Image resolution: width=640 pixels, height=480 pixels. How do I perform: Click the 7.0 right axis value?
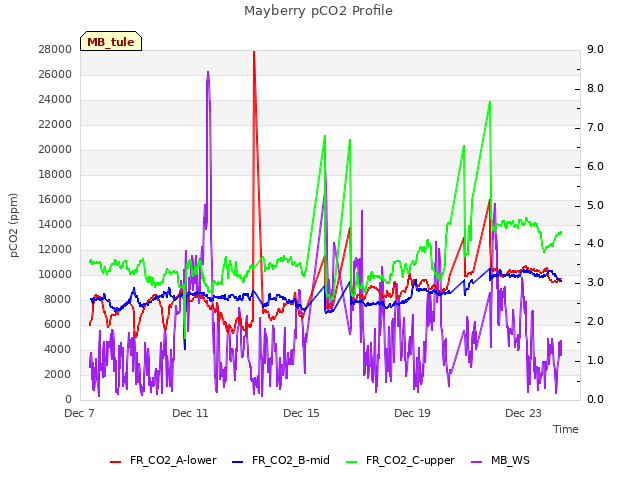tap(595, 127)
